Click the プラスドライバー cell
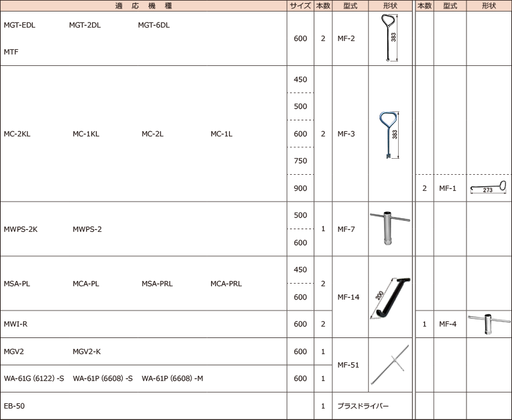This screenshot has height=420, width=512. (372, 406)
